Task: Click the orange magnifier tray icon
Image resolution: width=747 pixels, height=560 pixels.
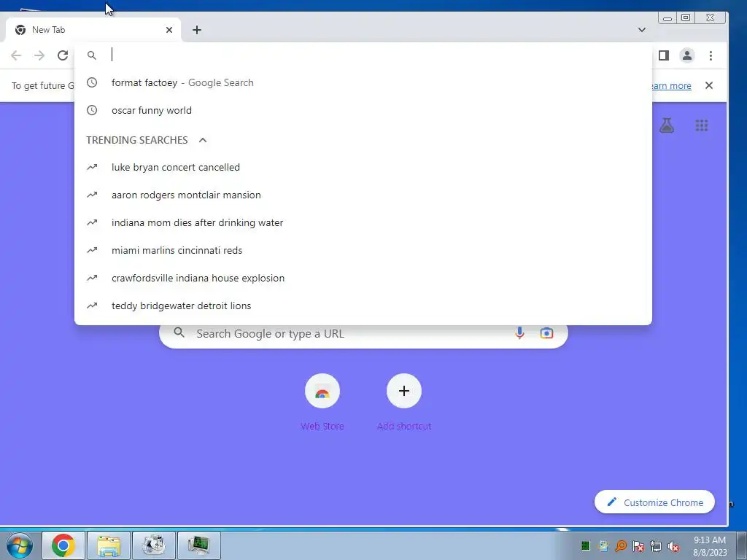Action: tap(621, 546)
